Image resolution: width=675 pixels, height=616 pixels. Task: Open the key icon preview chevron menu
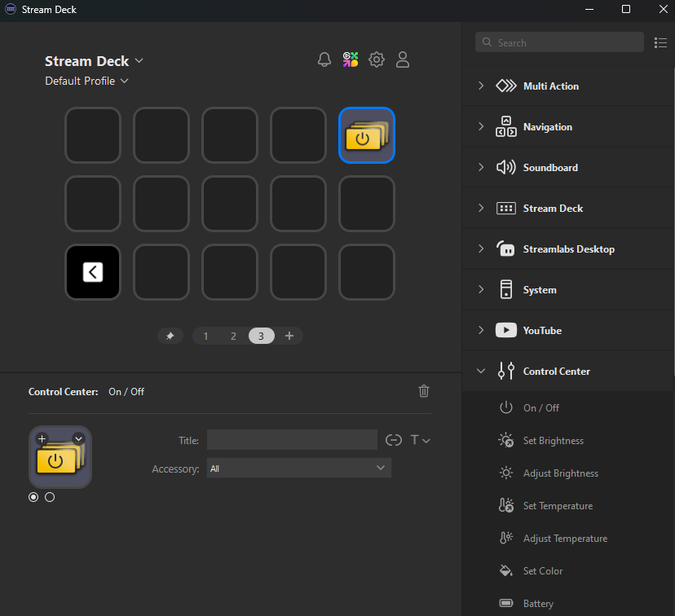[x=78, y=438]
